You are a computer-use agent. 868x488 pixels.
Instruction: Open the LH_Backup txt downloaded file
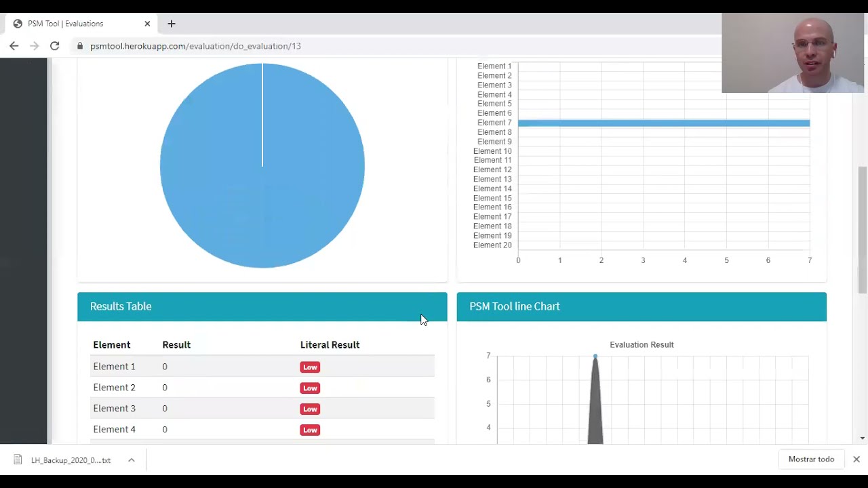point(71,460)
